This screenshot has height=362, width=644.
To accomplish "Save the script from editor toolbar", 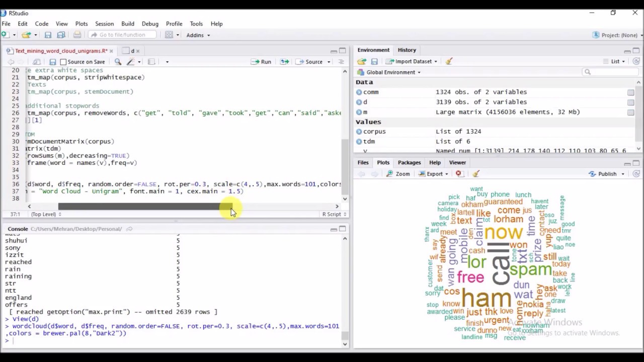I will [x=52, y=62].
